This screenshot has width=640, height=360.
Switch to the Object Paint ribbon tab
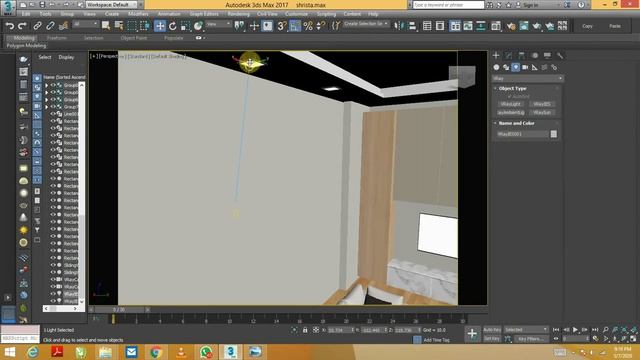[x=133, y=38]
